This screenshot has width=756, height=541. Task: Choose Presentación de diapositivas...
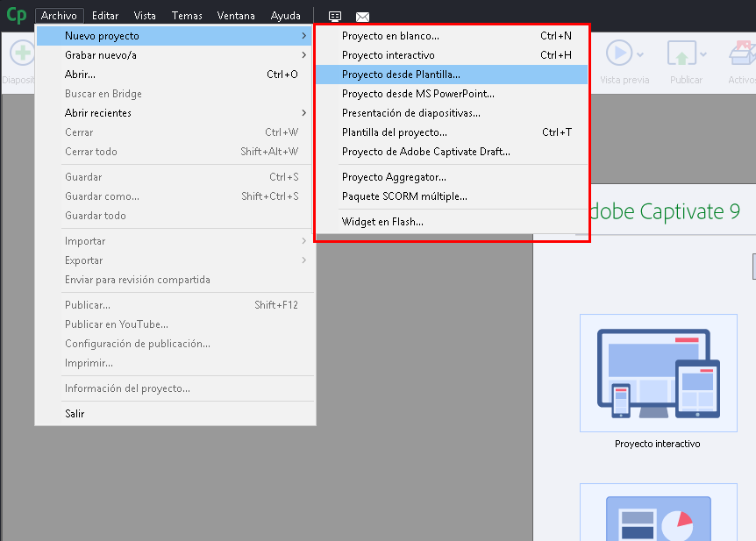452,113
